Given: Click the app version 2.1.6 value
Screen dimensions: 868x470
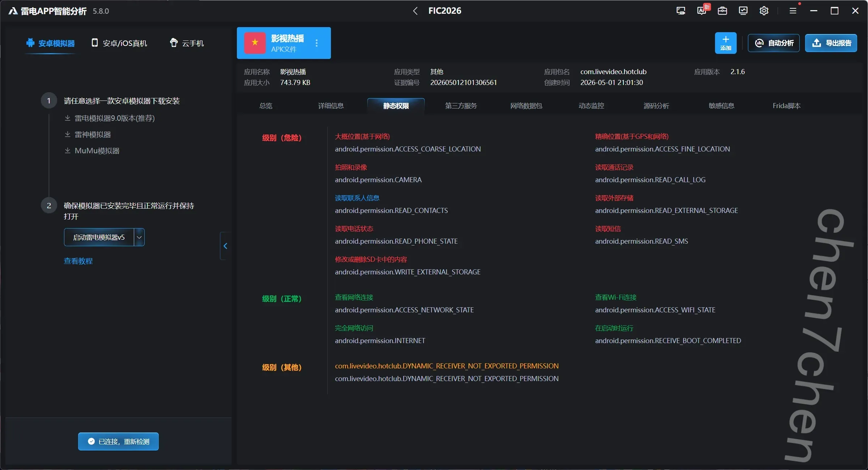Looking at the screenshot, I should point(737,72).
